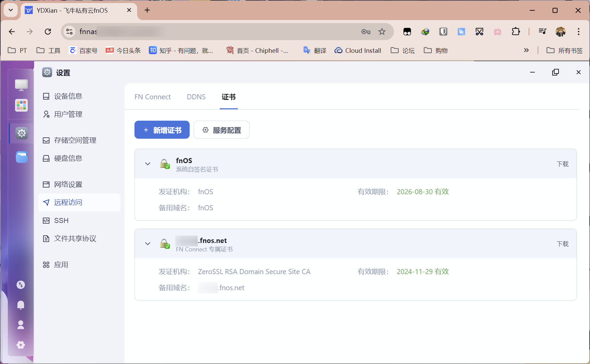The image size is (590, 364).
Task: Click the fnOS certificate lock icon
Action: (165, 164)
